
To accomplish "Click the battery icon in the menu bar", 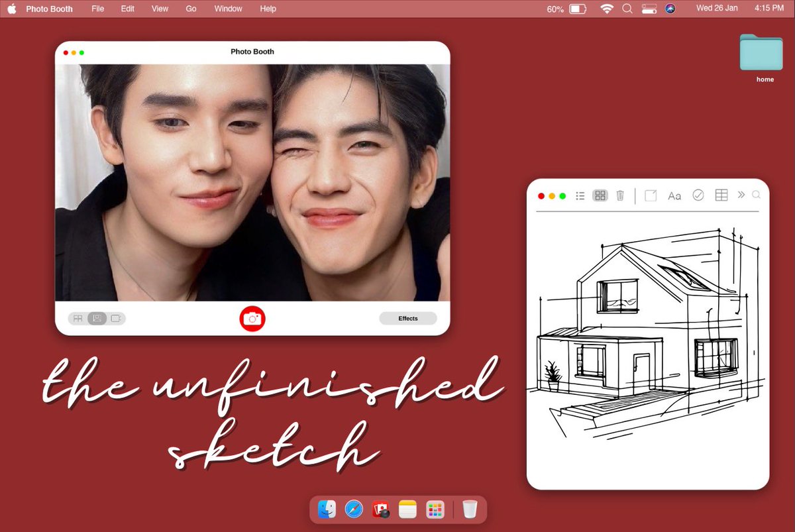I will click(578, 9).
